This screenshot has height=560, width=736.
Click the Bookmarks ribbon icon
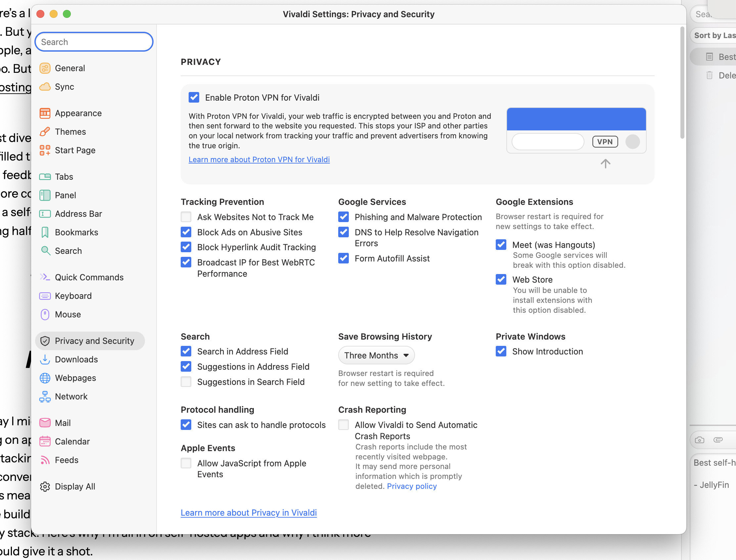tap(45, 232)
